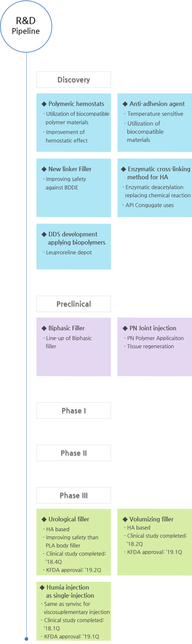This screenshot has height=644, width=192.
Task: Select the Preclinical stage label
Action: [x=74, y=304]
